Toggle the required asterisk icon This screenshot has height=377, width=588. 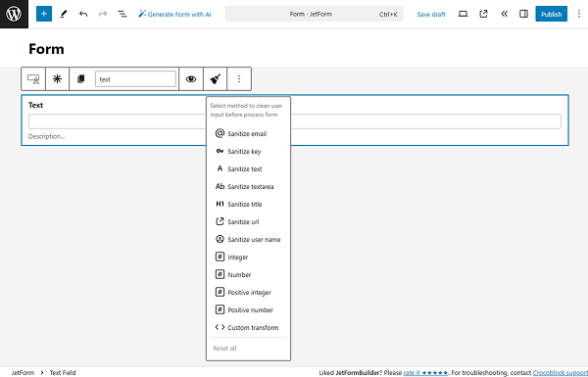point(58,79)
